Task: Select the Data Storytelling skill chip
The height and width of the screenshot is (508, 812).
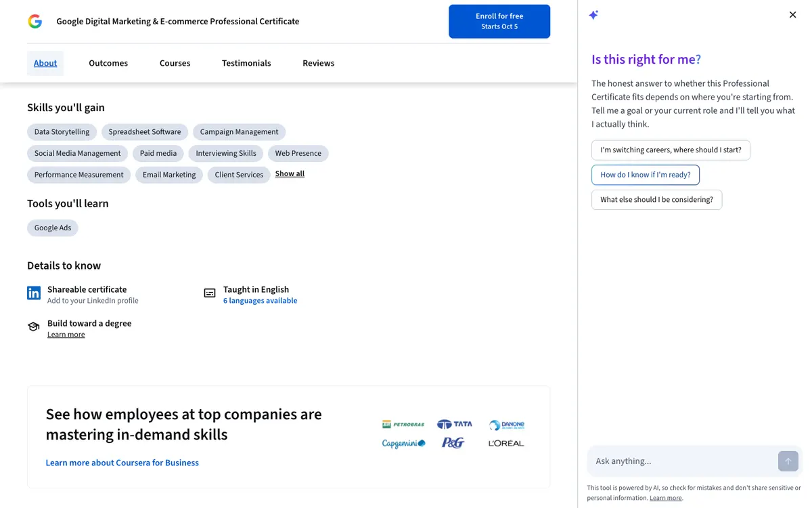Action: [62, 132]
